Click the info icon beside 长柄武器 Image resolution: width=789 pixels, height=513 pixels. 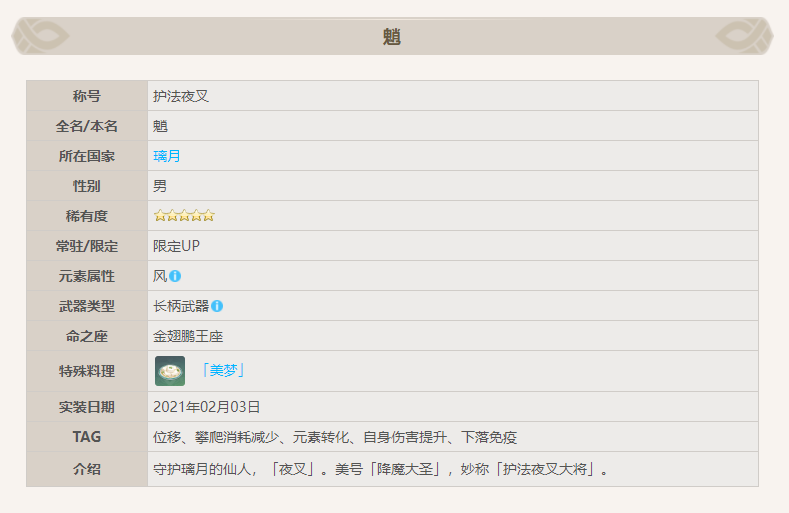(x=217, y=306)
